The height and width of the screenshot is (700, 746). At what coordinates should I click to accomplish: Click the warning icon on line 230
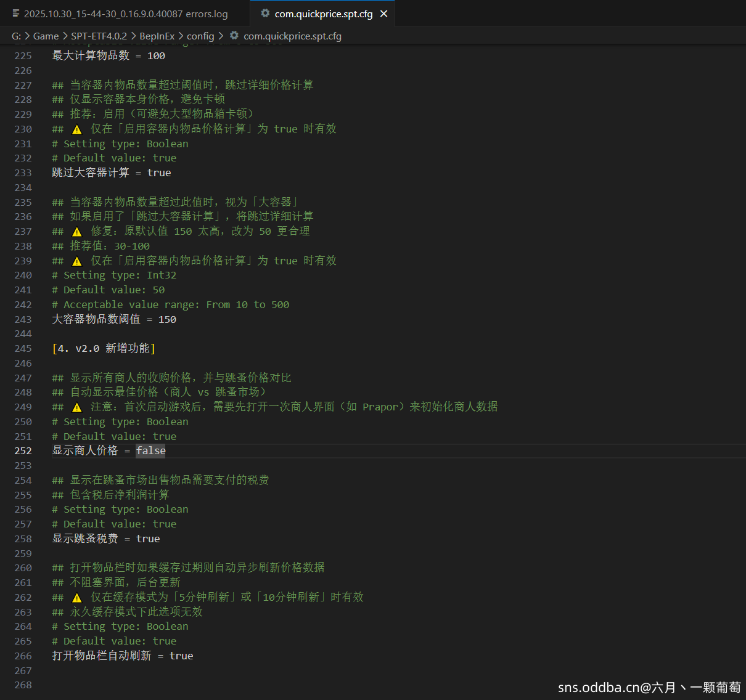pos(76,129)
